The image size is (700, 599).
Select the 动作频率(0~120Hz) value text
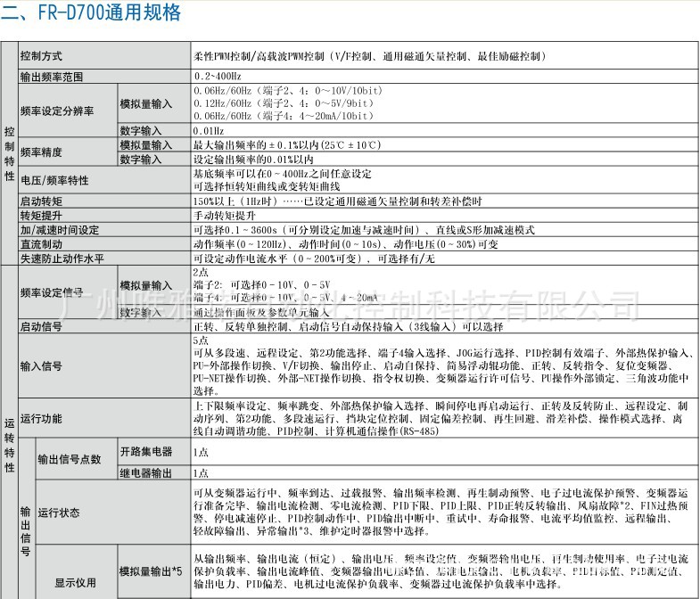[240, 244]
